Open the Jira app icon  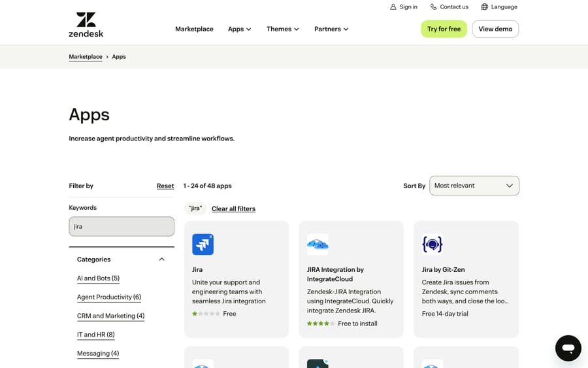(x=203, y=244)
